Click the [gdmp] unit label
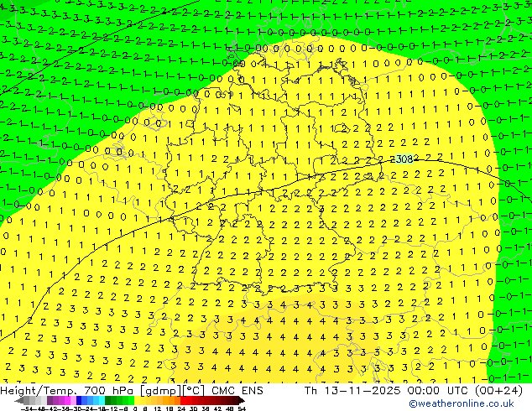Screen dimensions: 532x411 coord(161,391)
